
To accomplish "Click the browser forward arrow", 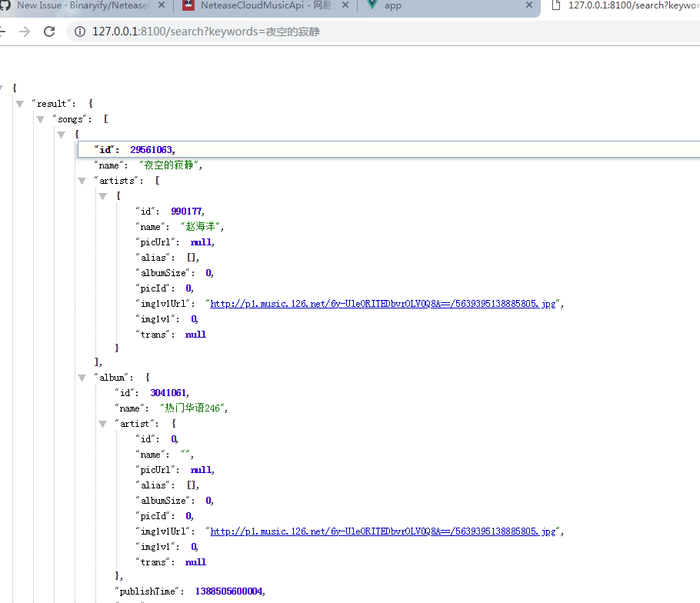I will pyautogui.click(x=25, y=32).
